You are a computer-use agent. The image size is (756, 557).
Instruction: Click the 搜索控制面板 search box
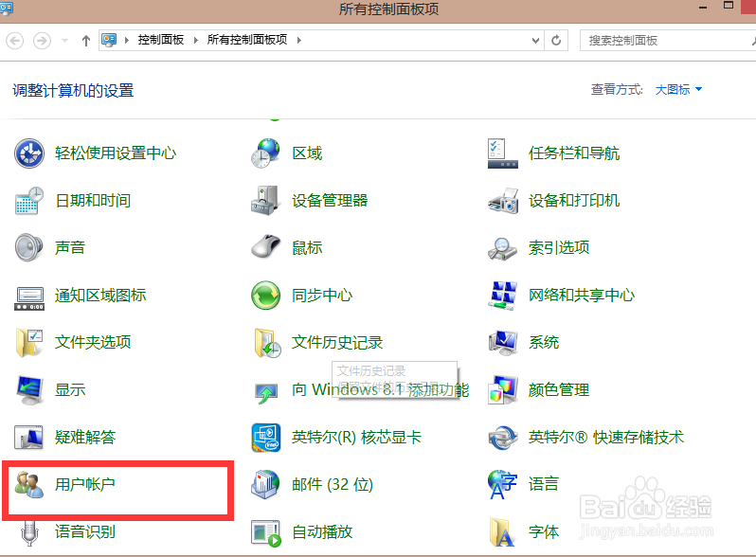tap(668, 41)
